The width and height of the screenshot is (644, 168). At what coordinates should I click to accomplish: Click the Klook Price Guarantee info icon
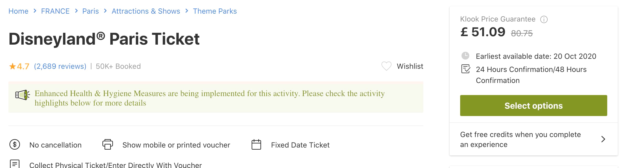(544, 19)
